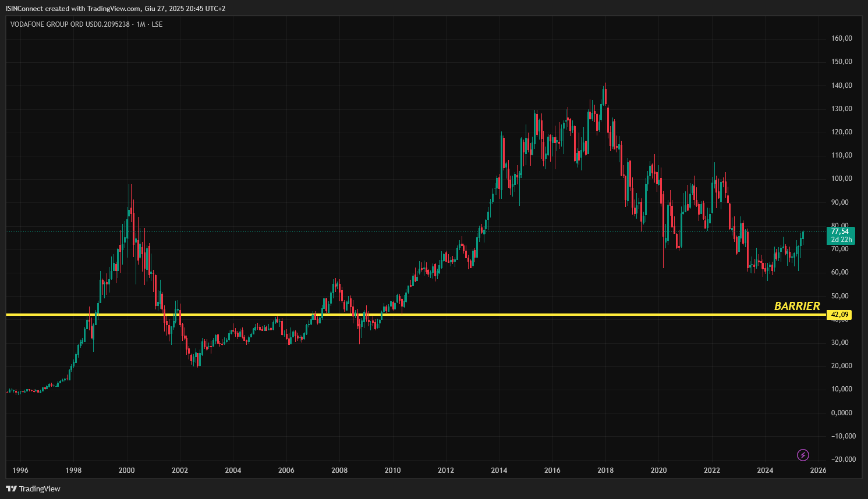
Task: Click the 130,00 price axis label
Action: 842,109
